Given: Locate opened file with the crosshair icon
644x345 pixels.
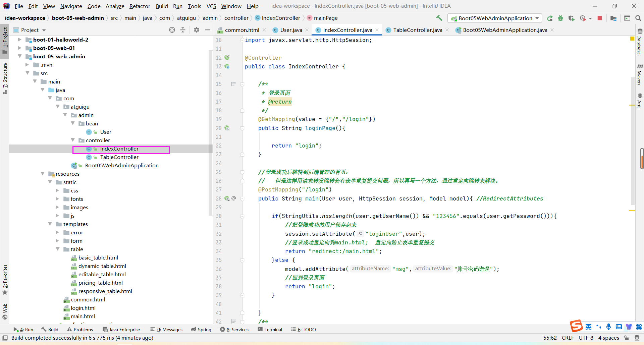Looking at the screenshot, I should pos(172,30).
